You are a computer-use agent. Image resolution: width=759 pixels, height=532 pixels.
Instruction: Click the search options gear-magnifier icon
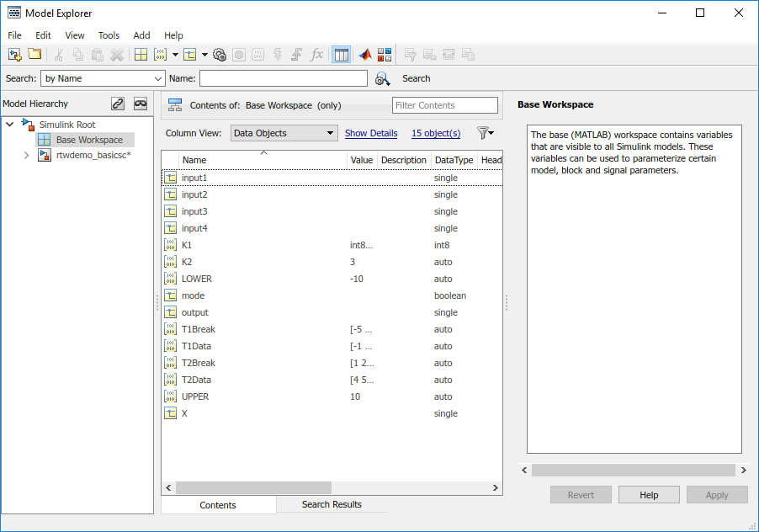383,78
